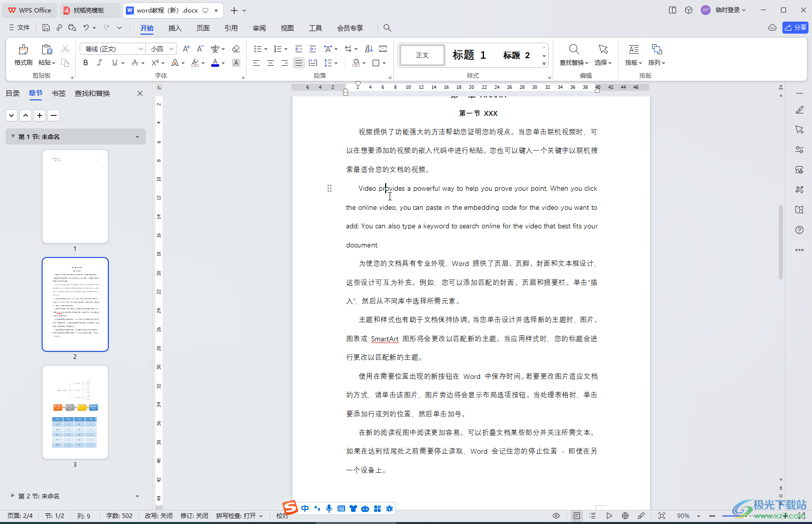Open paragraph borders tool
The width and height of the screenshot is (812, 524).
point(376,63)
